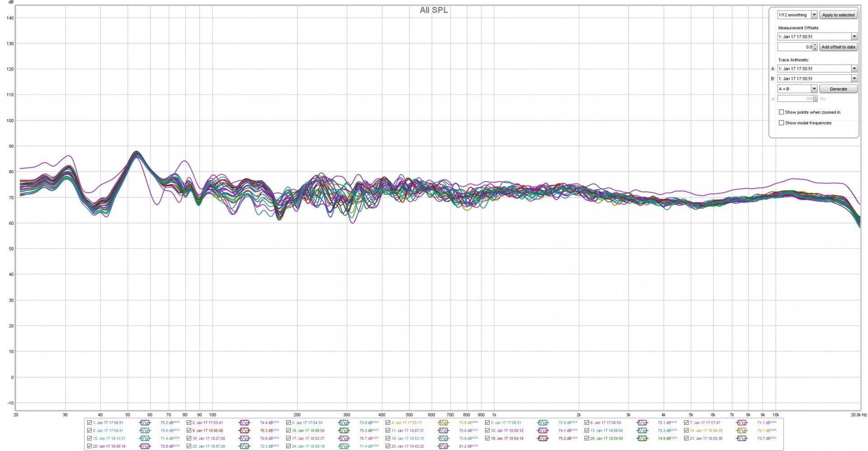Click the 71.1 dB legend value

(764, 423)
